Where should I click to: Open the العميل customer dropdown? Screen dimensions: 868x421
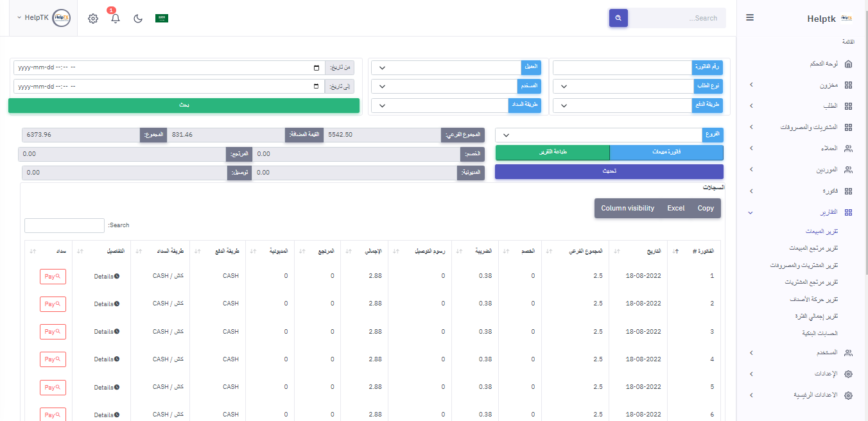(447, 68)
